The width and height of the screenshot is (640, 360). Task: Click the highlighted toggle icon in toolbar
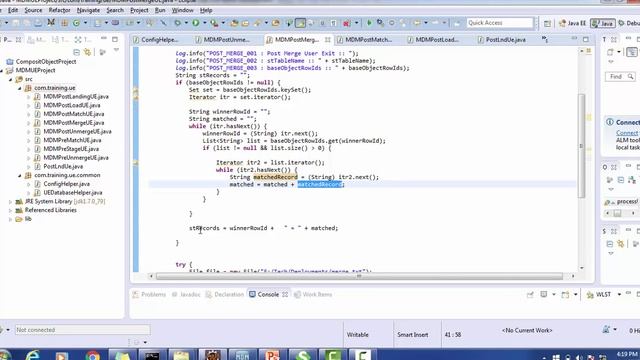[x=300, y=23]
